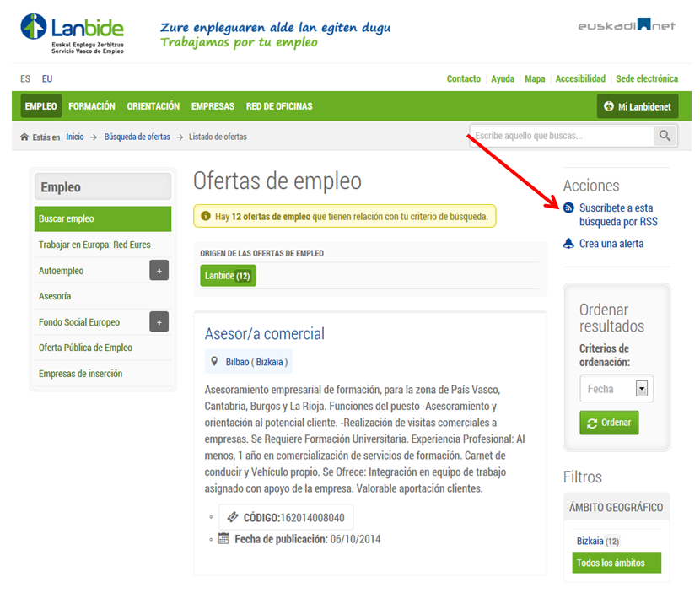700x593 pixels.
Task: Open the Red de Oficinas menu
Action: point(279,106)
